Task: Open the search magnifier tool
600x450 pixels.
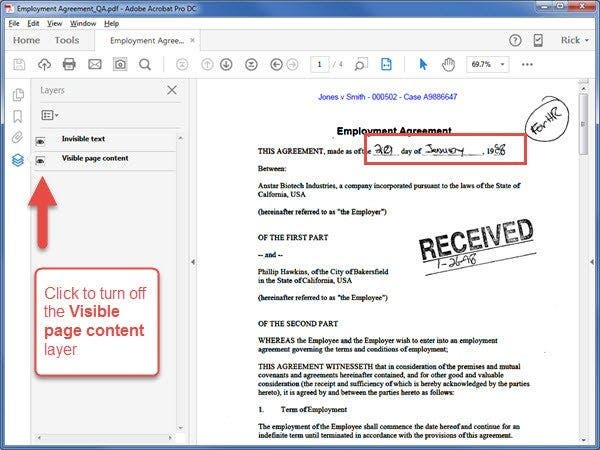Action: coord(145,64)
